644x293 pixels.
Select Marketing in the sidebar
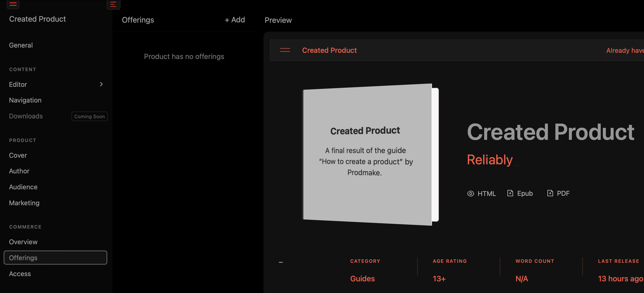(x=24, y=203)
